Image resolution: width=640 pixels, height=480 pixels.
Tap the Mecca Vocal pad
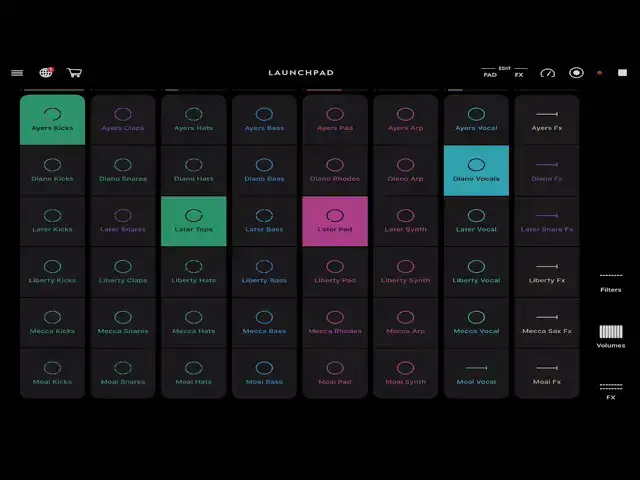point(476,323)
